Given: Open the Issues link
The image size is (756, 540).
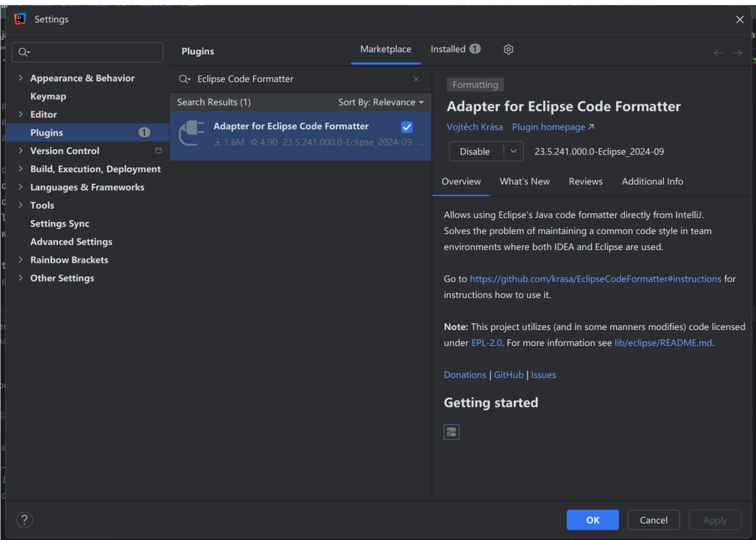Looking at the screenshot, I should [x=543, y=375].
